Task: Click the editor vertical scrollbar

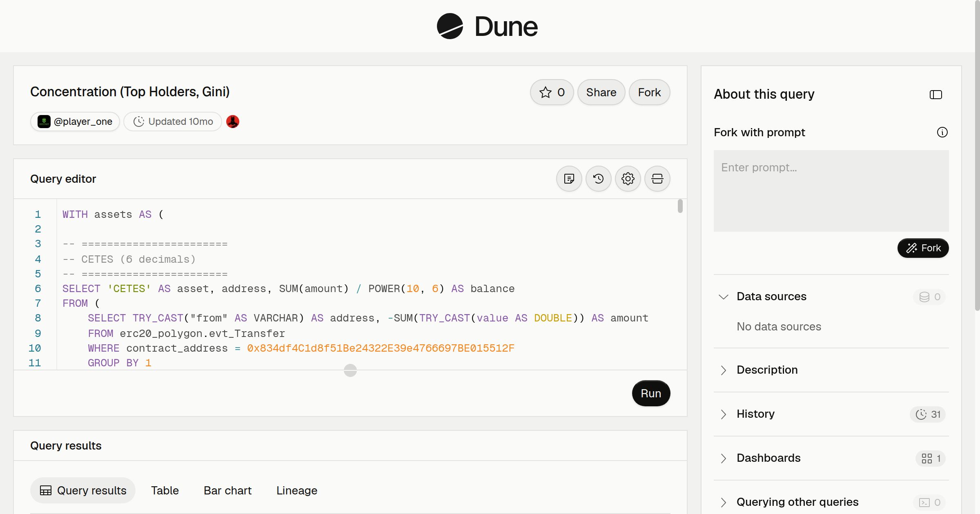Action: pos(680,206)
